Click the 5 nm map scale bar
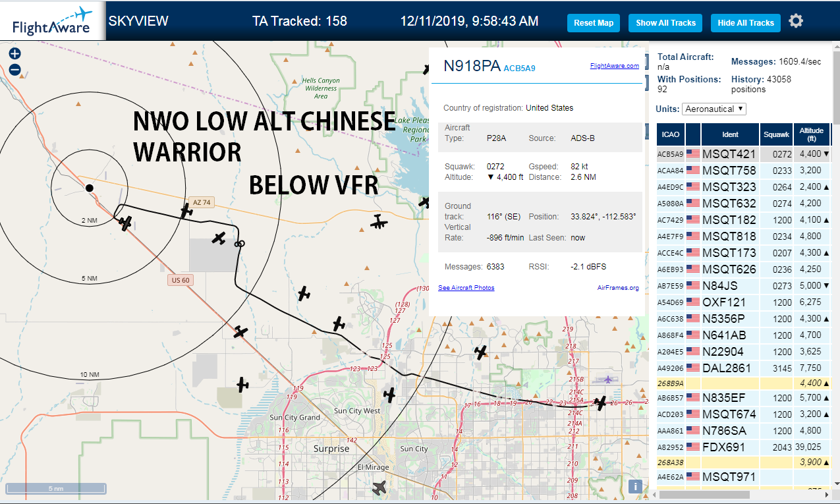Viewport: 840px width, 504px height. [x=55, y=488]
